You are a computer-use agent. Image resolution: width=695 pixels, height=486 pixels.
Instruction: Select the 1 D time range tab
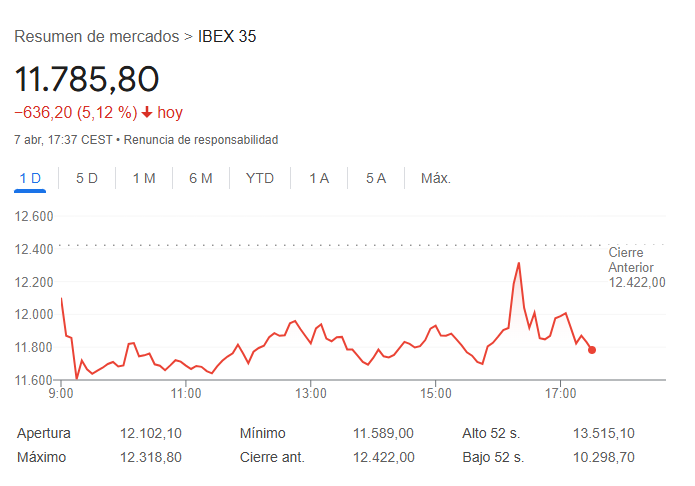point(30,179)
